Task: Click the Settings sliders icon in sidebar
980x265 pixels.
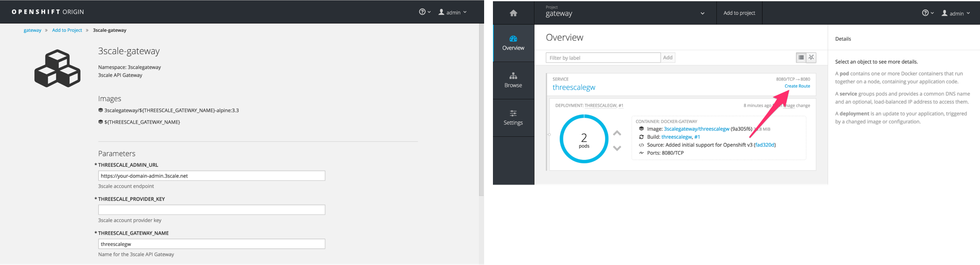Action: [513, 113]
